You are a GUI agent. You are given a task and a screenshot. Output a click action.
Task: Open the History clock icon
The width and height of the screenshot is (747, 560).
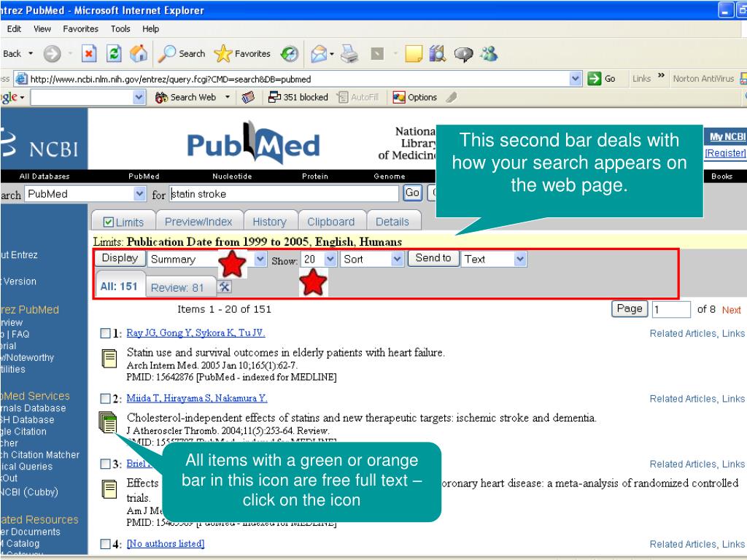coord(289,54)
